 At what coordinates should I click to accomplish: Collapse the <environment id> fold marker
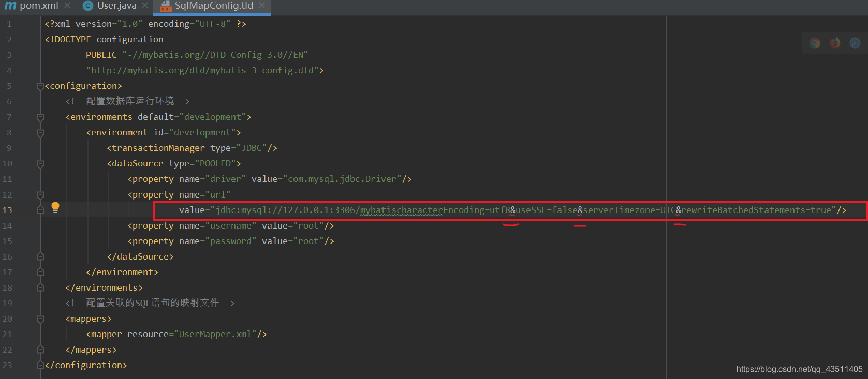click(x=40, y=133)
